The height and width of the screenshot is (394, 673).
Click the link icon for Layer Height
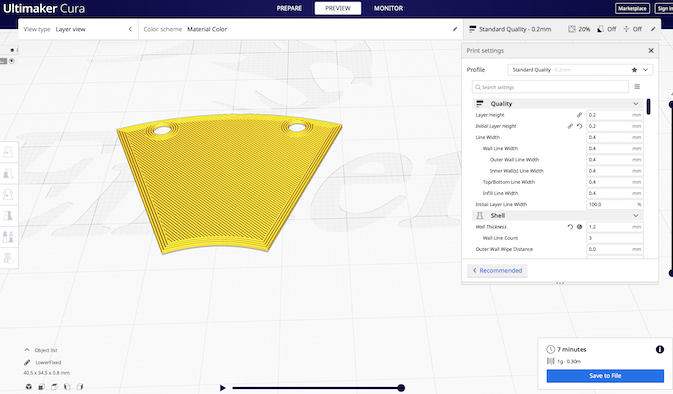click(x=579, y=115)
